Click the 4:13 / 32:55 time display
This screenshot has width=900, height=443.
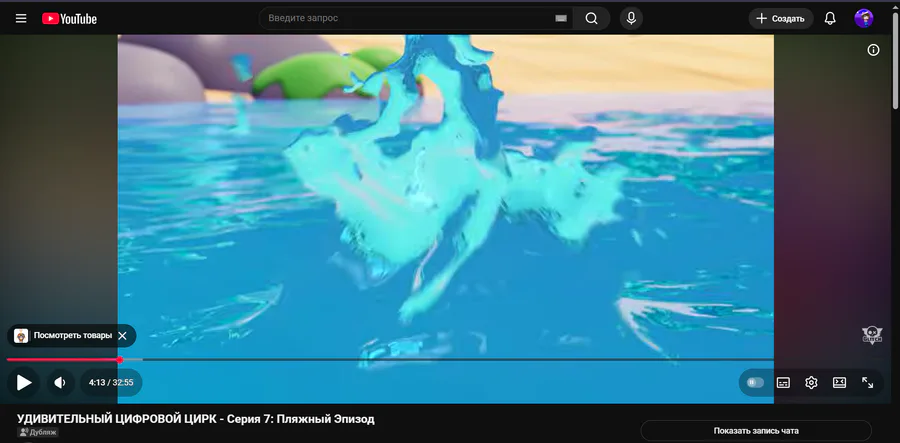(x=111, y=383)
